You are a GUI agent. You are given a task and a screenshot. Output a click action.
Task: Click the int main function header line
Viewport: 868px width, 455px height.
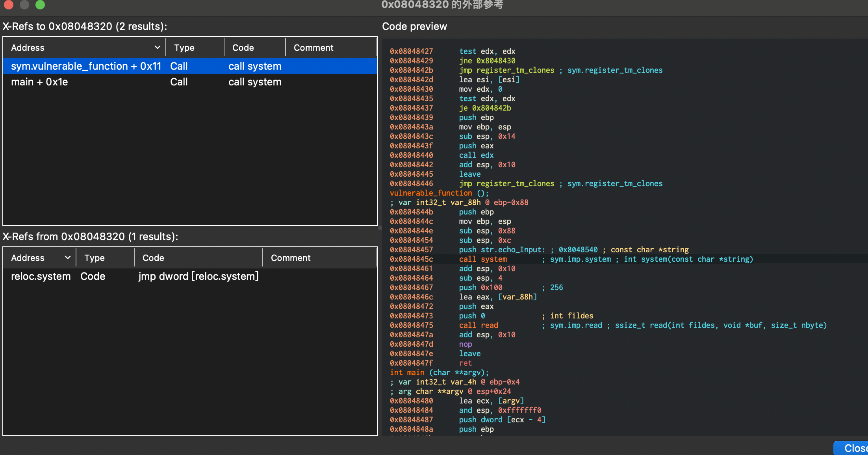[x=439, y=372]
